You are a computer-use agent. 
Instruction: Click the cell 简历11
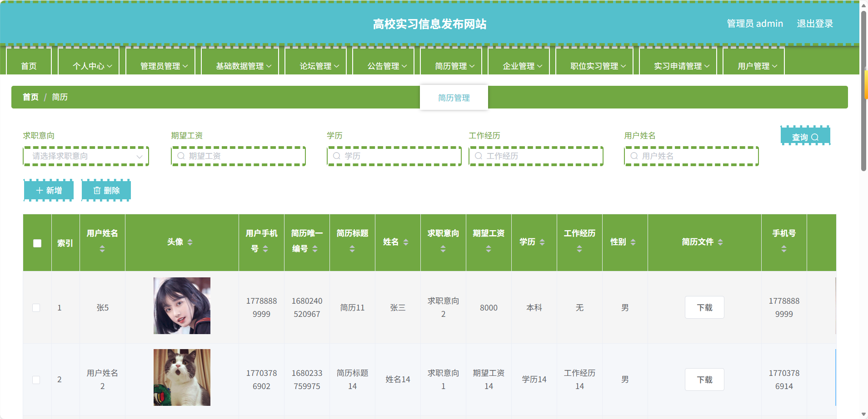[352, 308]
